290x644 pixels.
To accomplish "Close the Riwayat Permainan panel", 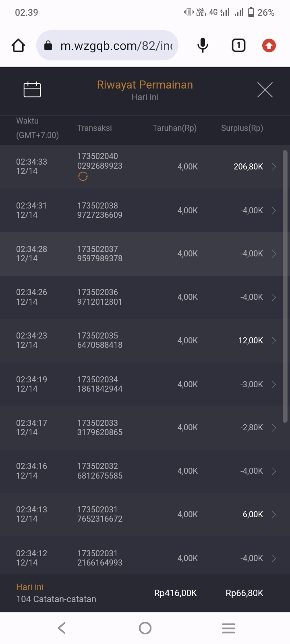I will 265,90.
